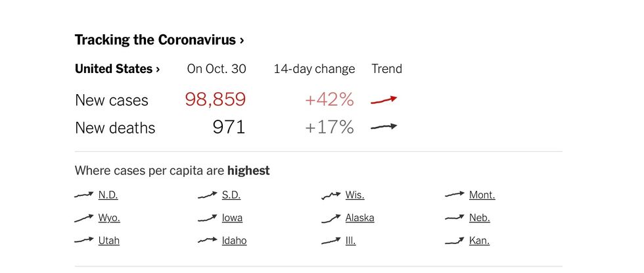Click the 98,859 new cases figure

(x=216, y=99)
